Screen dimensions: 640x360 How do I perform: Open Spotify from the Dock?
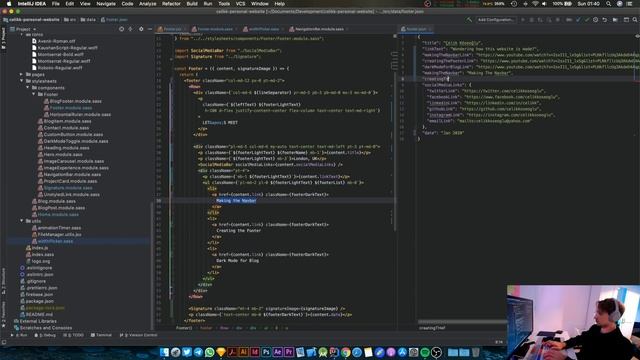point(425,352)
